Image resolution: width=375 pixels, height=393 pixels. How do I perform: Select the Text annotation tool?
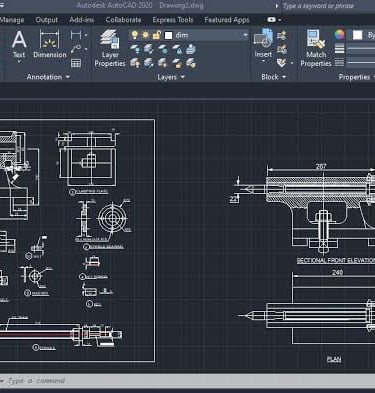pyautogui.click(x=19, y=44)
